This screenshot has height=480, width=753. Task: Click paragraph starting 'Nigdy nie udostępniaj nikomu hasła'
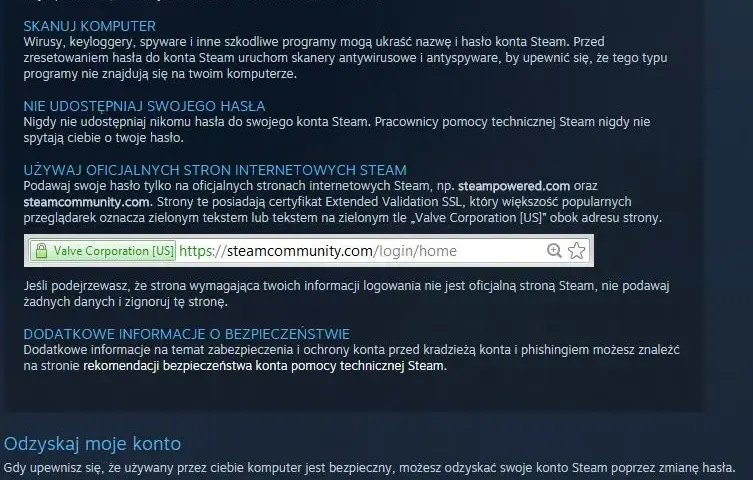pyautogui.click(x=337, y=130)
